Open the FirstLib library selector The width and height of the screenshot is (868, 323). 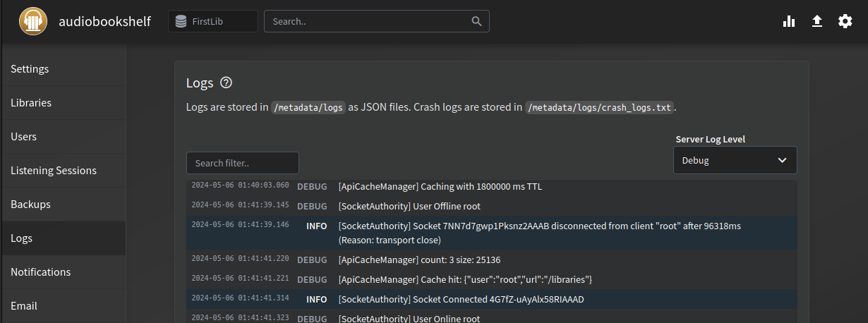click(x=213, y=21)
